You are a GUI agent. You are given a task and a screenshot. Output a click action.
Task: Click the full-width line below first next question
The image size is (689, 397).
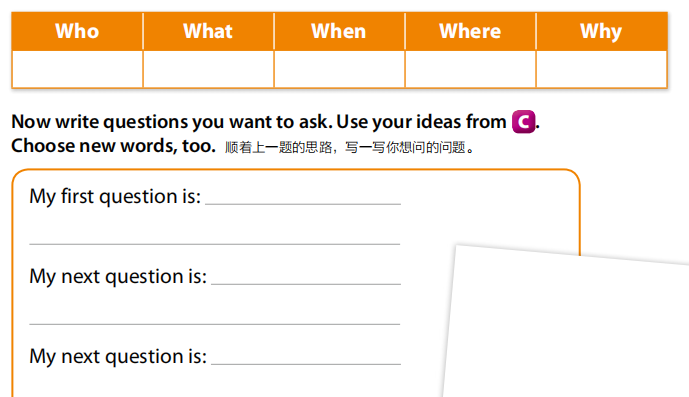coord(214,324)
